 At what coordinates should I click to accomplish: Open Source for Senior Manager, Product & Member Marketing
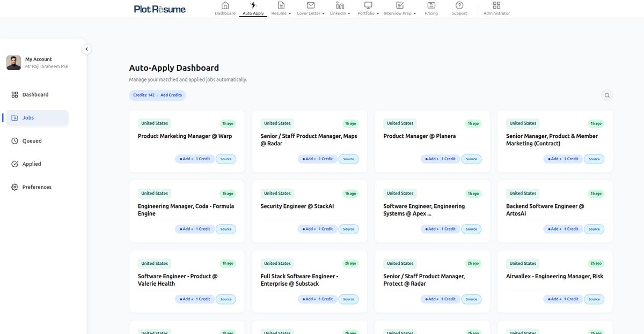[594, 159]
